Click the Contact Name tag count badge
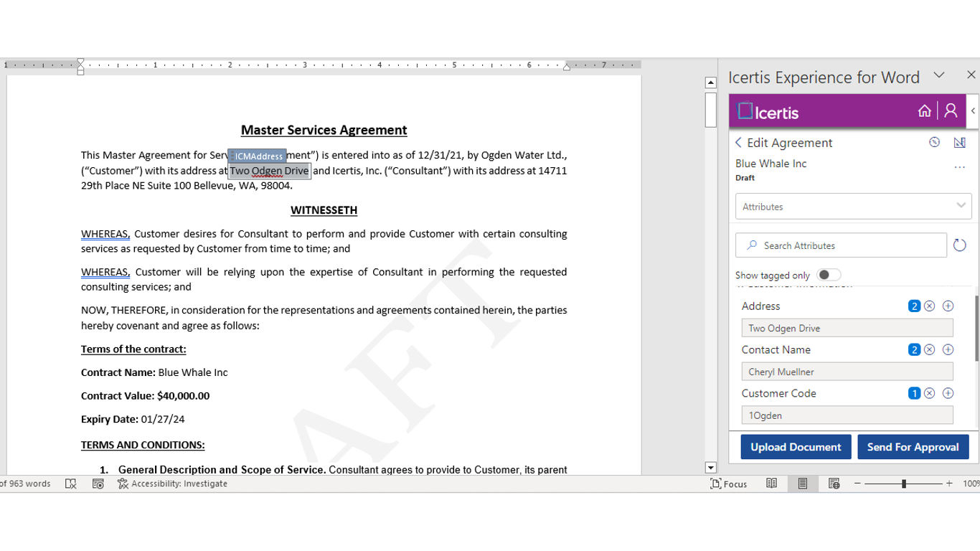This screenshot has width=980, height=551. pyautogui.click(x=914, y=350)
